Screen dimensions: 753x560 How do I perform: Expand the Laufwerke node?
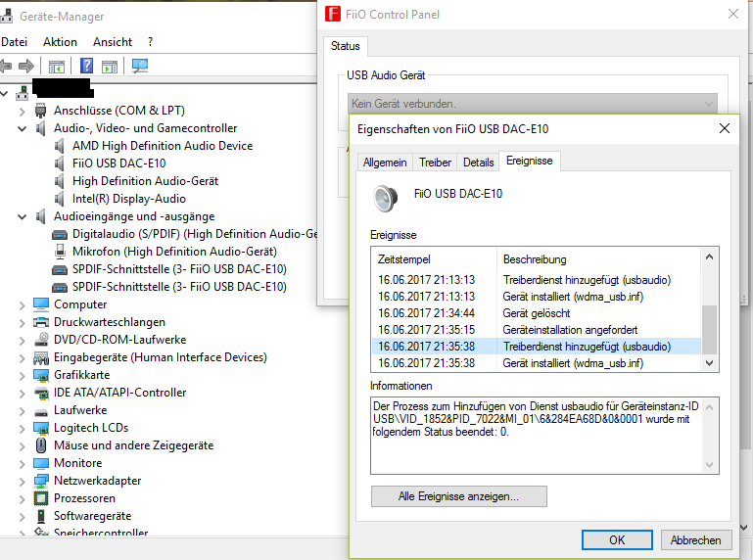pyautogui.click(x=23, y=411)
